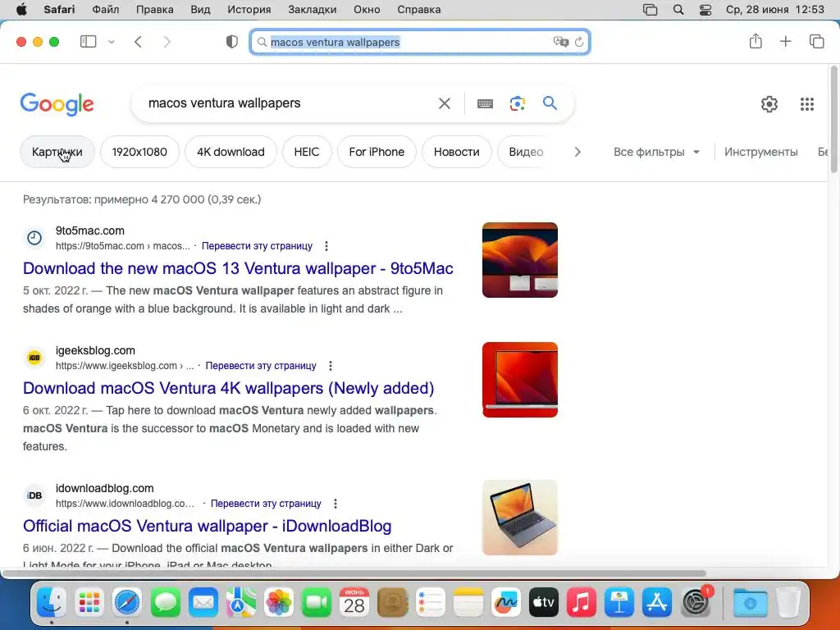The height and width of the screenshot is (630, 840).
Task: Open System Settings from the Dock
Action: pos(696,603)
